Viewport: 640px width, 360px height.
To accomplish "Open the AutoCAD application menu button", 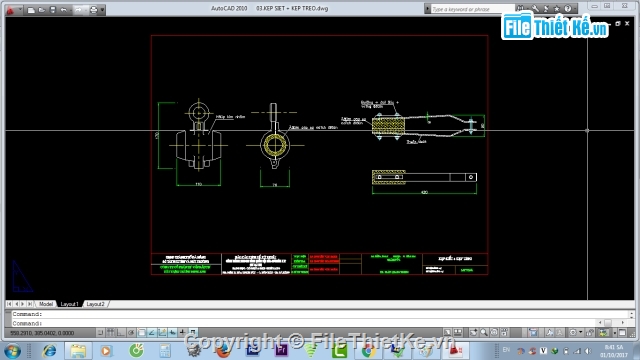I will (x=10, y=9).
